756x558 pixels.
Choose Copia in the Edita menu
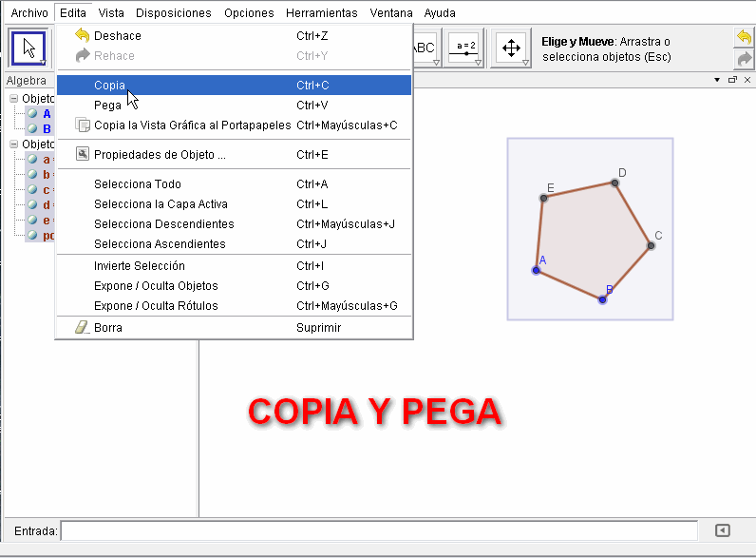(109, 86)
